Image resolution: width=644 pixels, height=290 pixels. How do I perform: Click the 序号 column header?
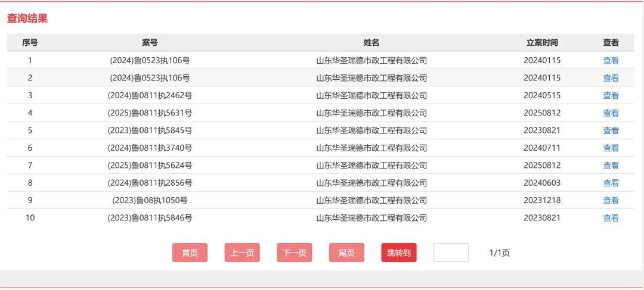click(x=30, y=43)
